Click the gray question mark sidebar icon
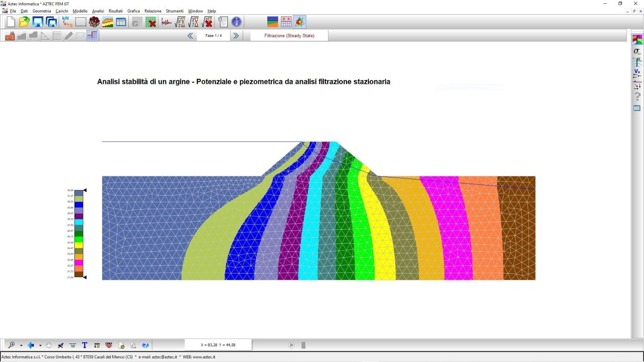The height and width of the screenshot is (362, 644). 637,97
